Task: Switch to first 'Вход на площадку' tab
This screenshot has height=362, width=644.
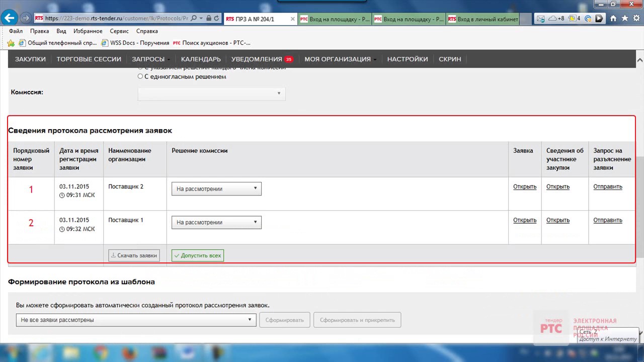Action: pos(335,19)
